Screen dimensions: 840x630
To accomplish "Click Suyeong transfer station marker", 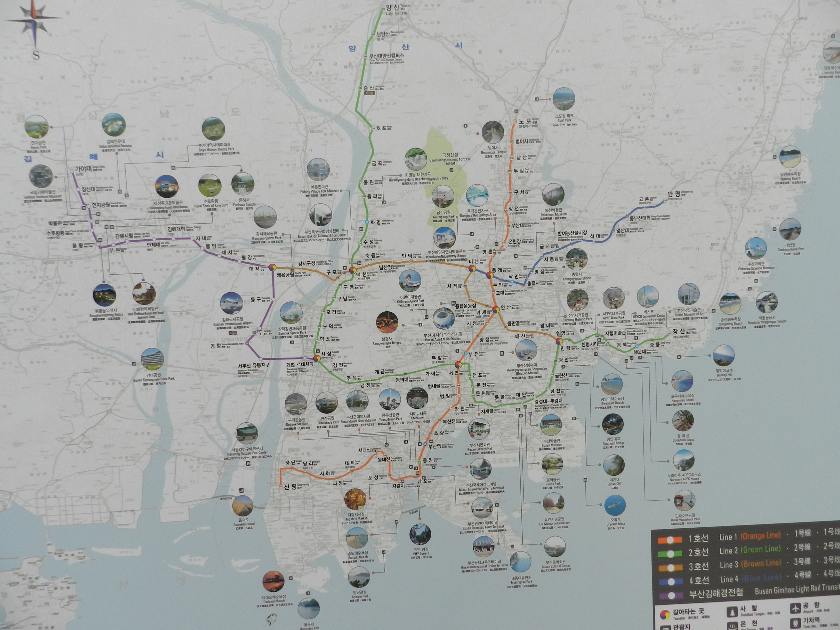I will 559,341.
